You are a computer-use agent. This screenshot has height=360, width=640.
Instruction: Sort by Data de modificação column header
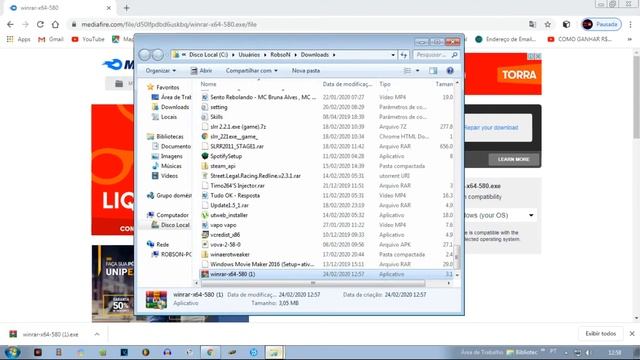(x=348, y=84)
